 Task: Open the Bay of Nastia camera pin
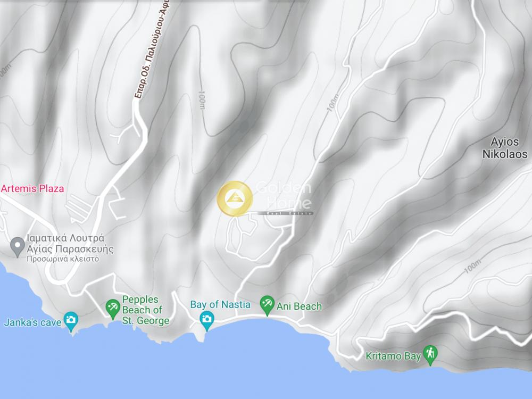[206, 320]
